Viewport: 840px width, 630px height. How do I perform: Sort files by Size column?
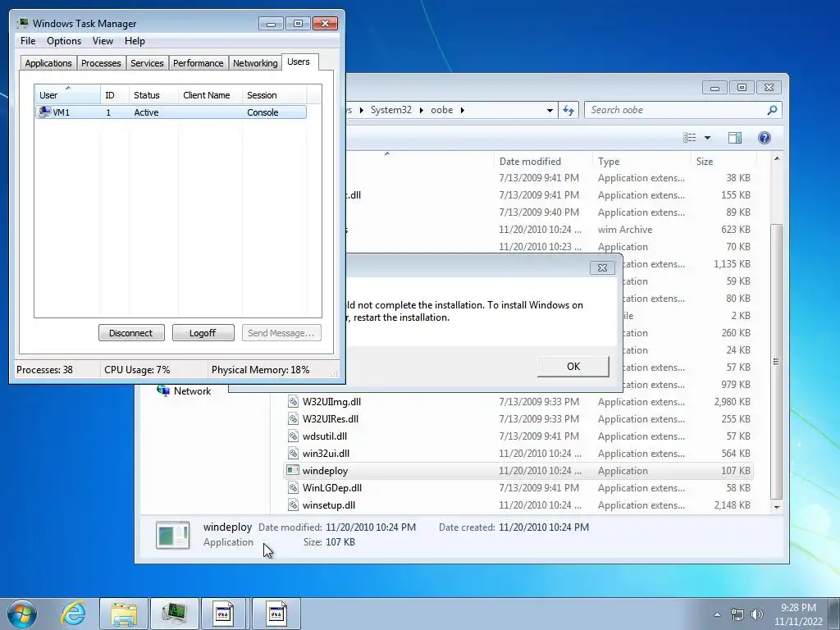click(x=724, y=162)
